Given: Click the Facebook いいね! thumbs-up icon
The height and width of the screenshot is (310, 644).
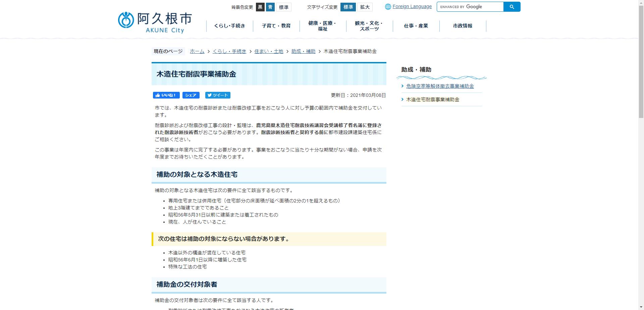Looking at the screenshot, I should (x=158, y=95).
